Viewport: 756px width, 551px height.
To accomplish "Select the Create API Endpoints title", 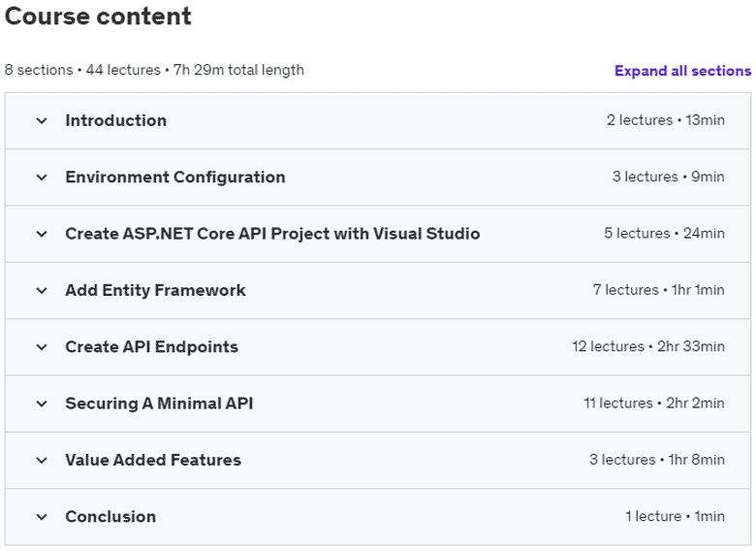I will point(152,346).
